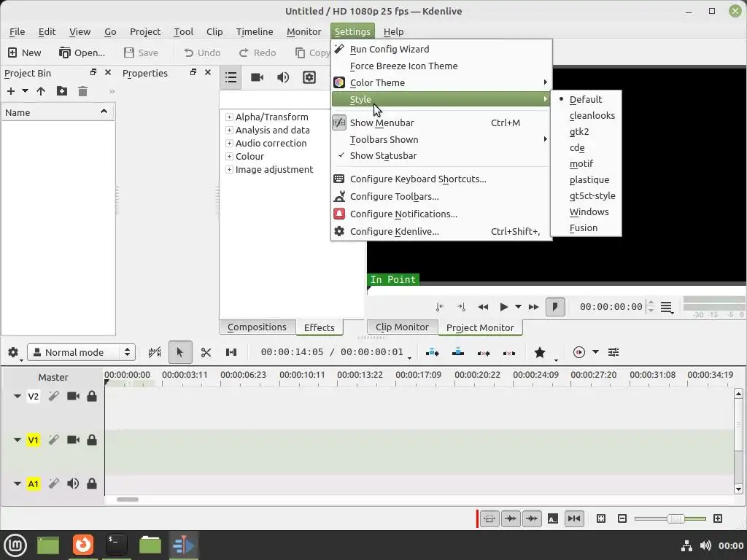Click the preview render icon
The width and height of the screenshot is (747, 560).
(578, 352)
